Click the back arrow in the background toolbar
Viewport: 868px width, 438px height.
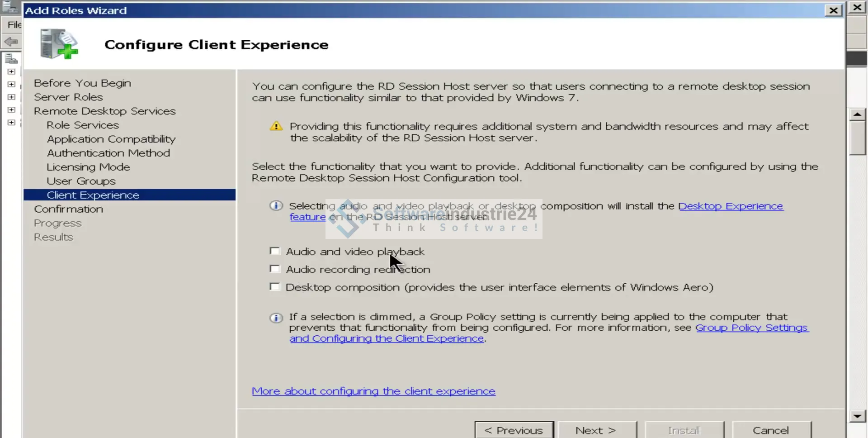pyautogui.click(x=11, y=42)
